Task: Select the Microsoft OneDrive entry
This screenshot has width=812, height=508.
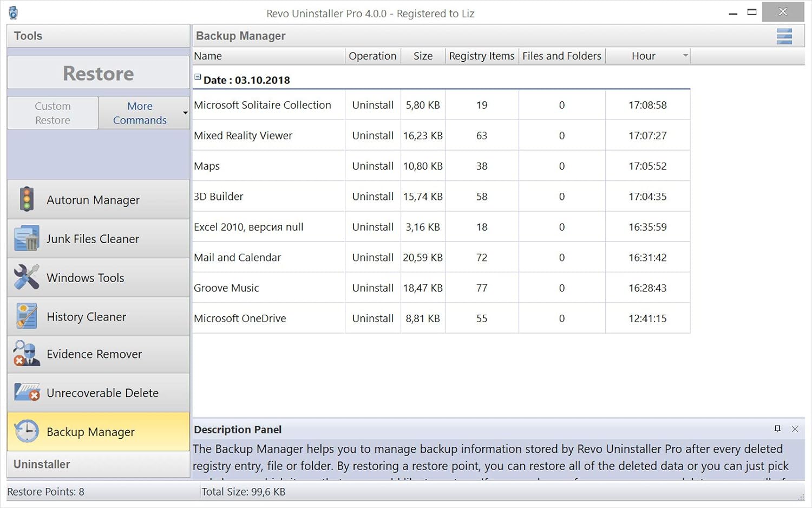Action: (x=441, y=318)
